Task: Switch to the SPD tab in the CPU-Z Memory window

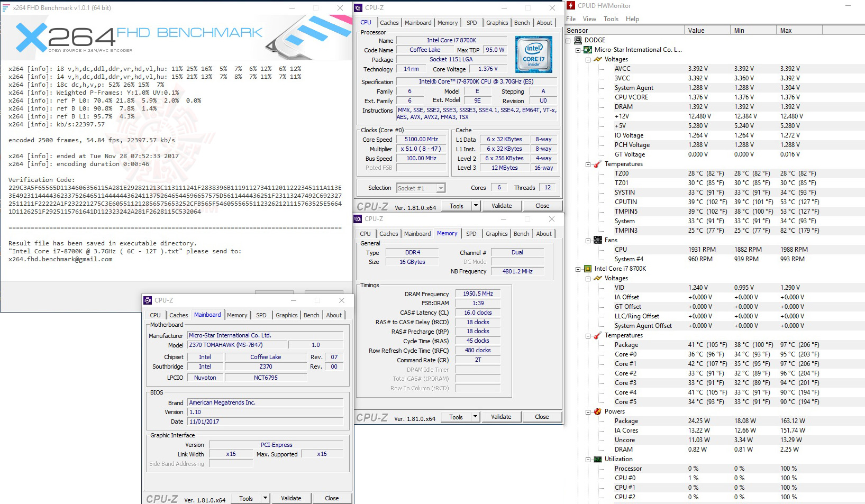Action: coord(471,234)
